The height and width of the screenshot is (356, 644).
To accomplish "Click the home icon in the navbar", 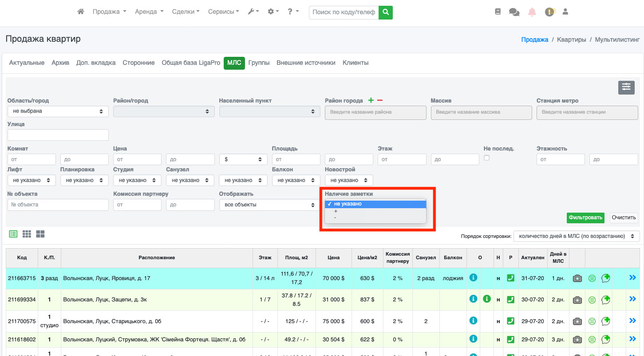I will point(80,12).
